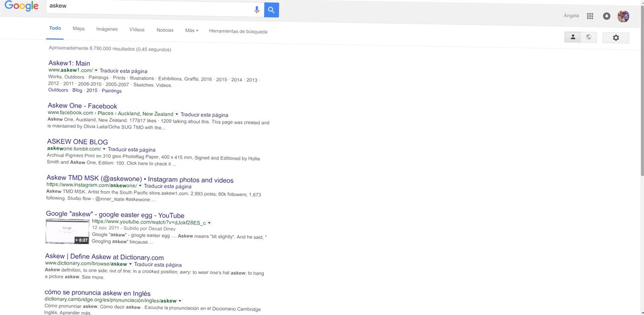Click the askewone.tumblr.com green URL
Viewport: 644px width, 315px height.
(74, 149)
